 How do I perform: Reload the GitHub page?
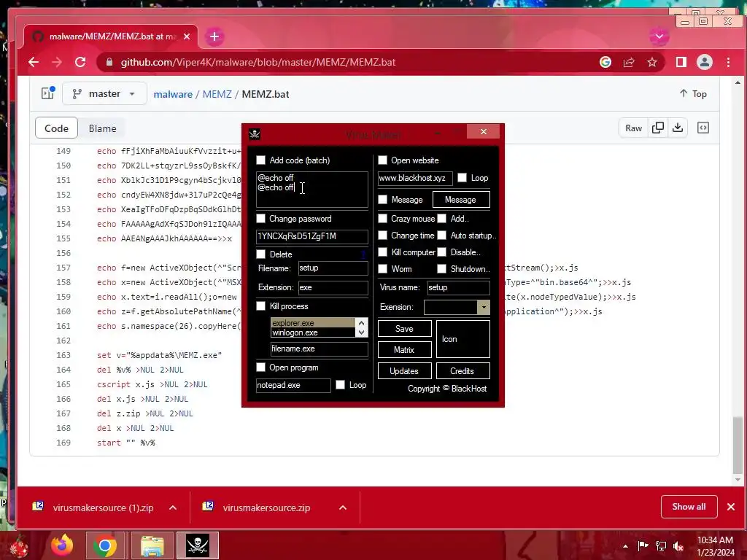80,62
